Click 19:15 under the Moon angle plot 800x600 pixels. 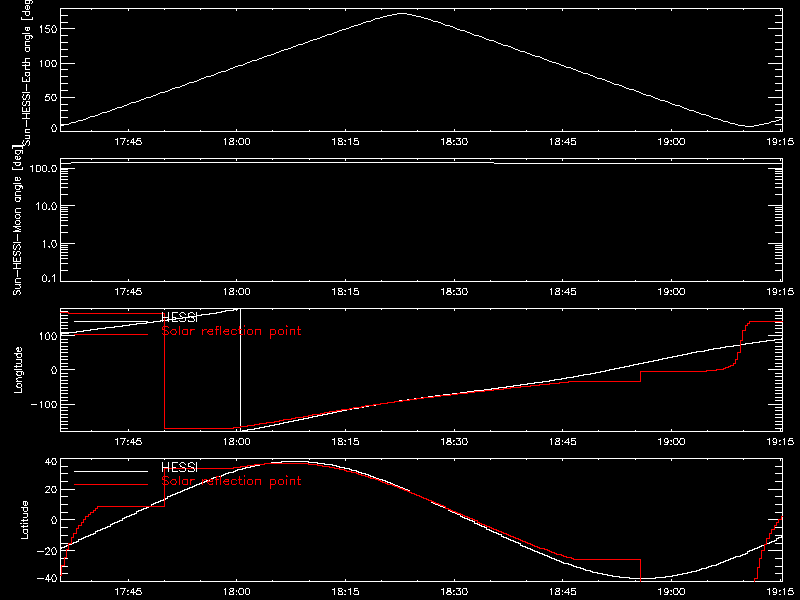coord(780,291)
